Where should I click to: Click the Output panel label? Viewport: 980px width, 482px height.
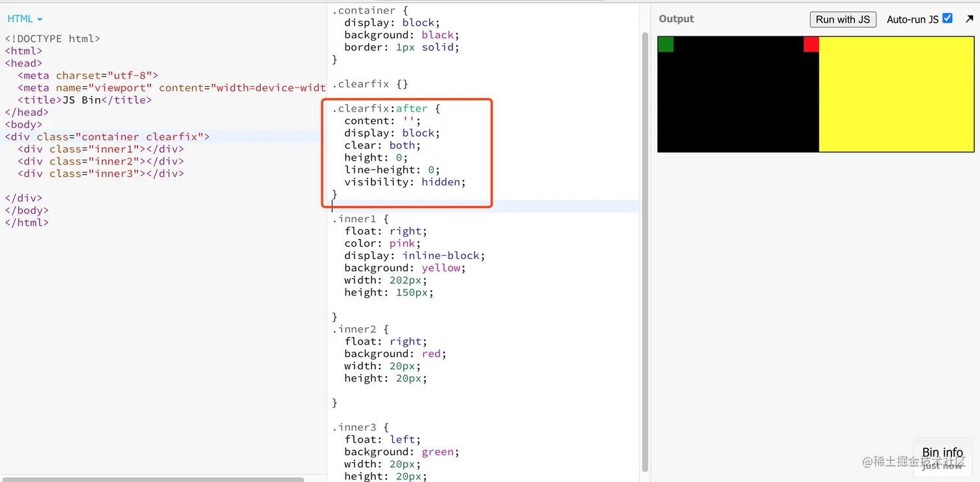[676, 19]
